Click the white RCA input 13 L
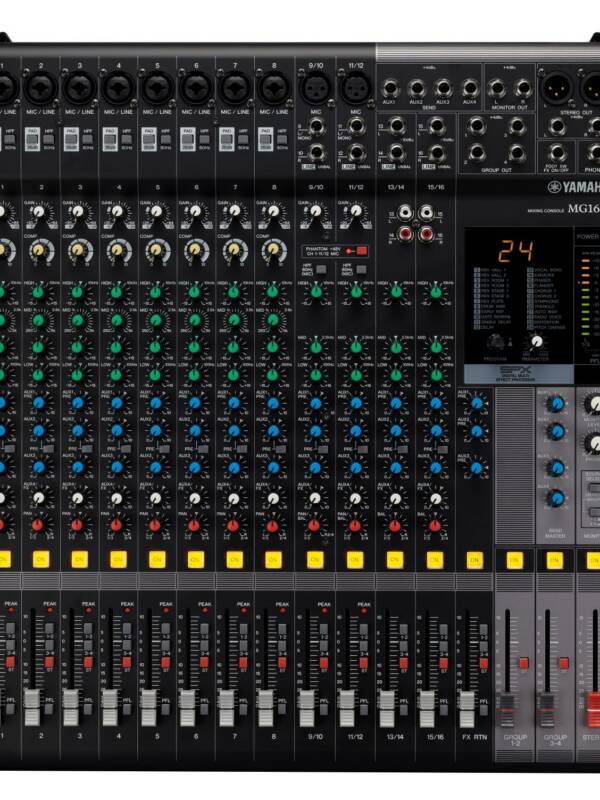 [405, 212]
